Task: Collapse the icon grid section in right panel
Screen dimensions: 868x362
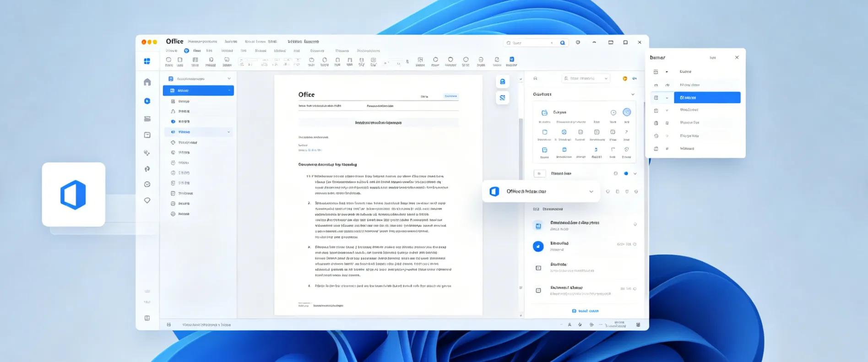Action: point(633,94)
